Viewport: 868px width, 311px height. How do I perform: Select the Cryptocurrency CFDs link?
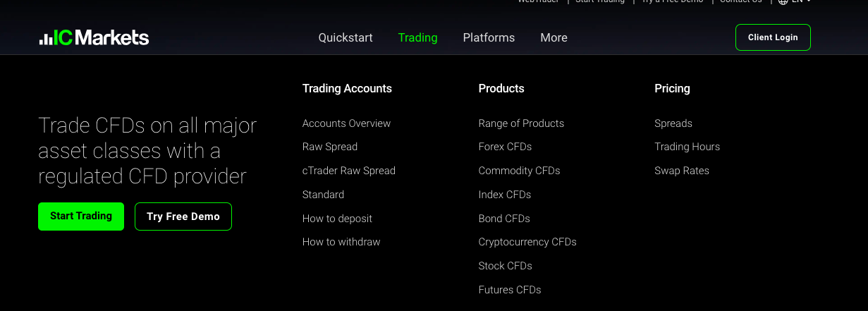click(x=527, y=242)
